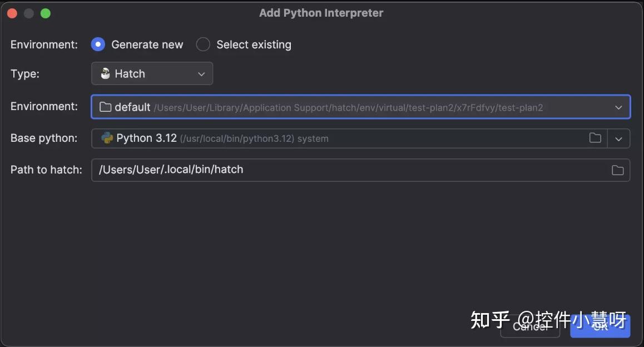Viewport: 644px width, 347px height.
Task: Select the Generate new radio button
Action: (98, 44)
